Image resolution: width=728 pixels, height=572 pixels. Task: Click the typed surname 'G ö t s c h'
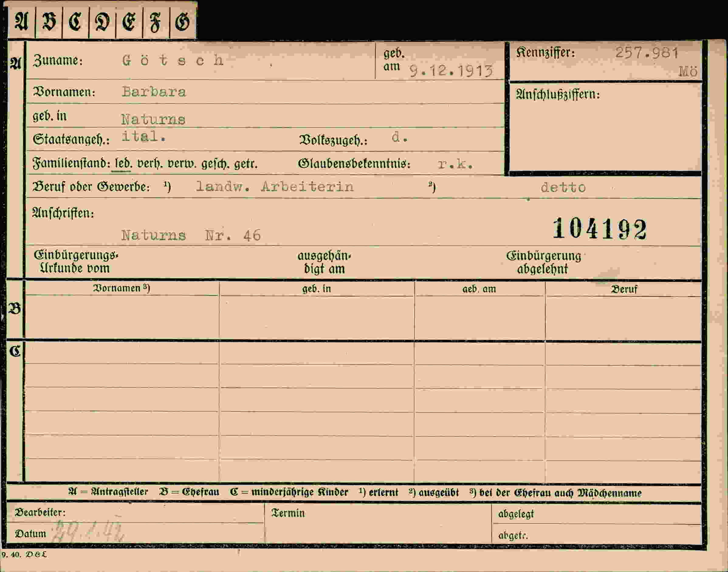173,60
